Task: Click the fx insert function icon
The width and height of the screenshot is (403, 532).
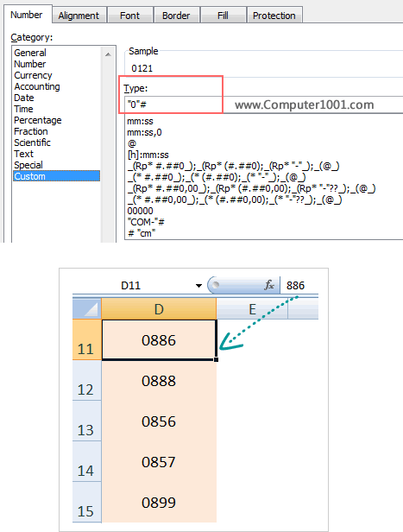Action: tap(269, 285)
